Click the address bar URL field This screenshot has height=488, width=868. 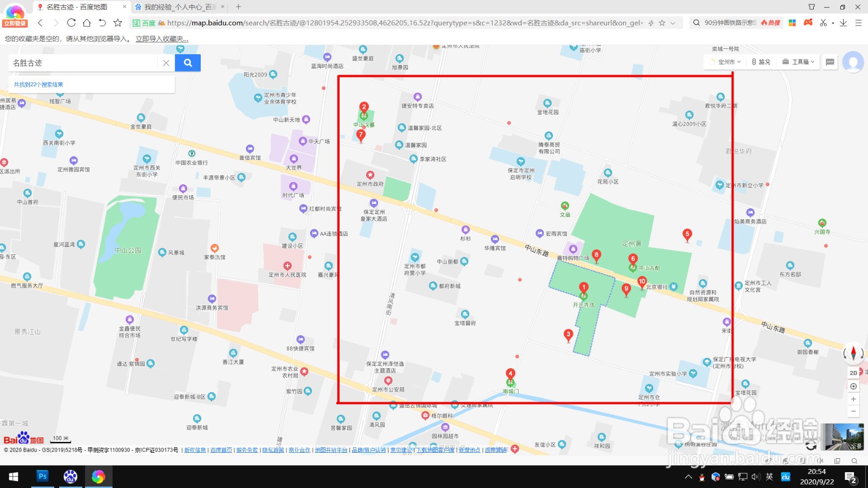(405, 23)
